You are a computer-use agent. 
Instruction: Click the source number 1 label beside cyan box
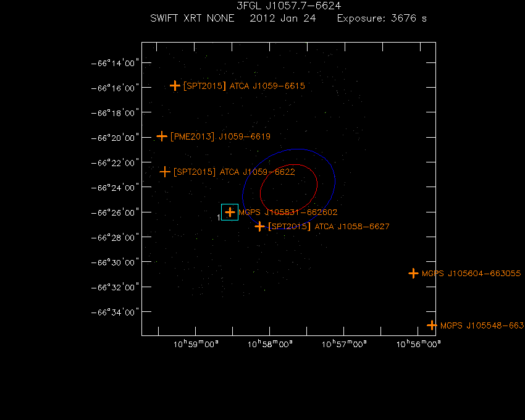coord(219,217)
